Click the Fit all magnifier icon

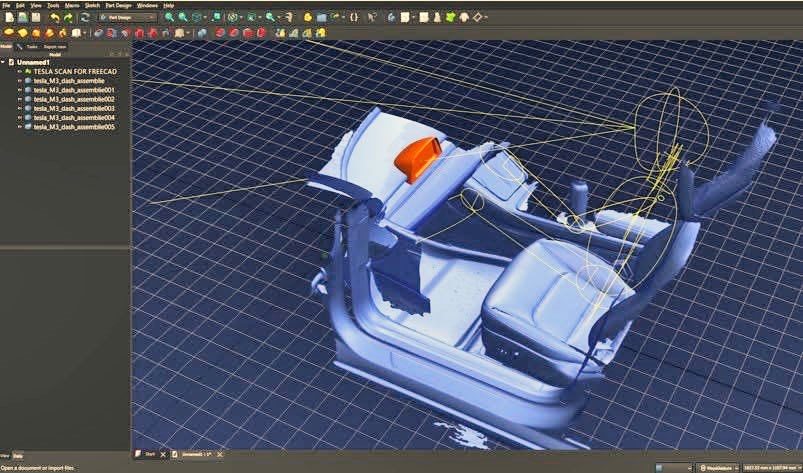pyautogui.click(x=169, y=17)
